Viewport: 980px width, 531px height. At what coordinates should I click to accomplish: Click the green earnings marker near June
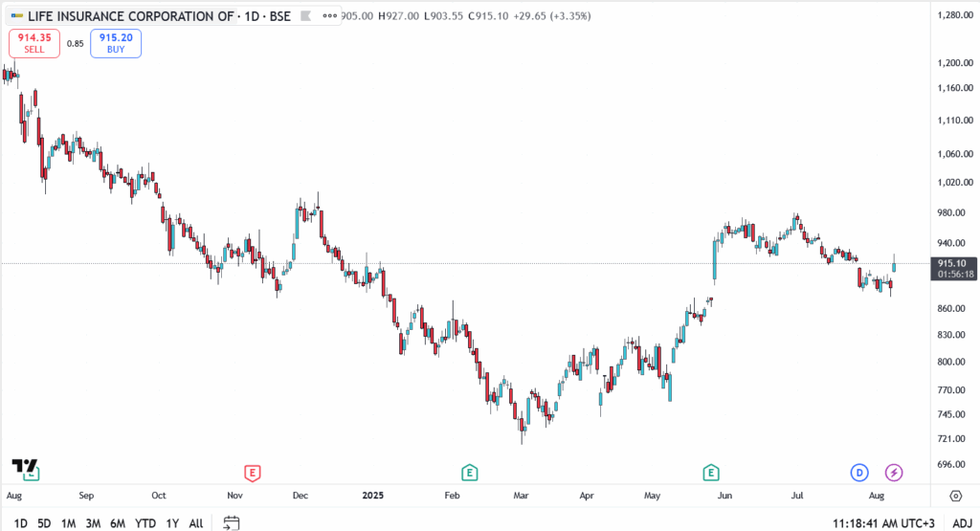click(711, 472)
